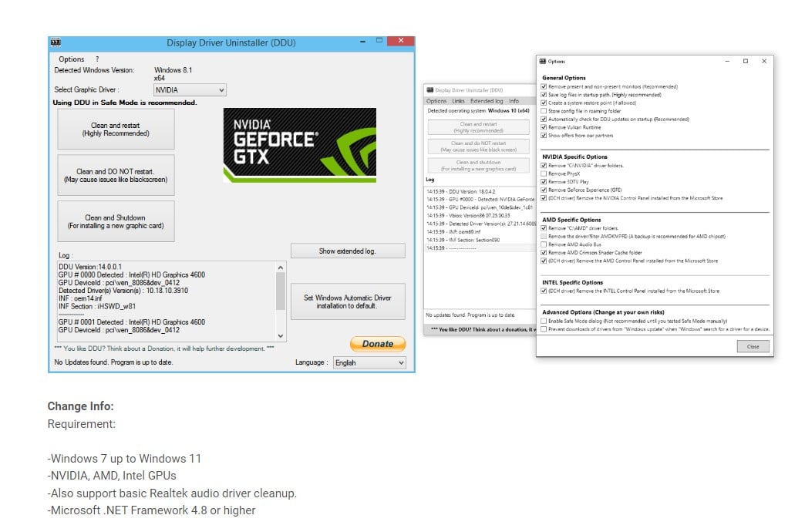This screenshot has height=532, width=805.
Task: Toggle Remove GeForce Experience (GFE) checkbox
Action: coord(544,190)
